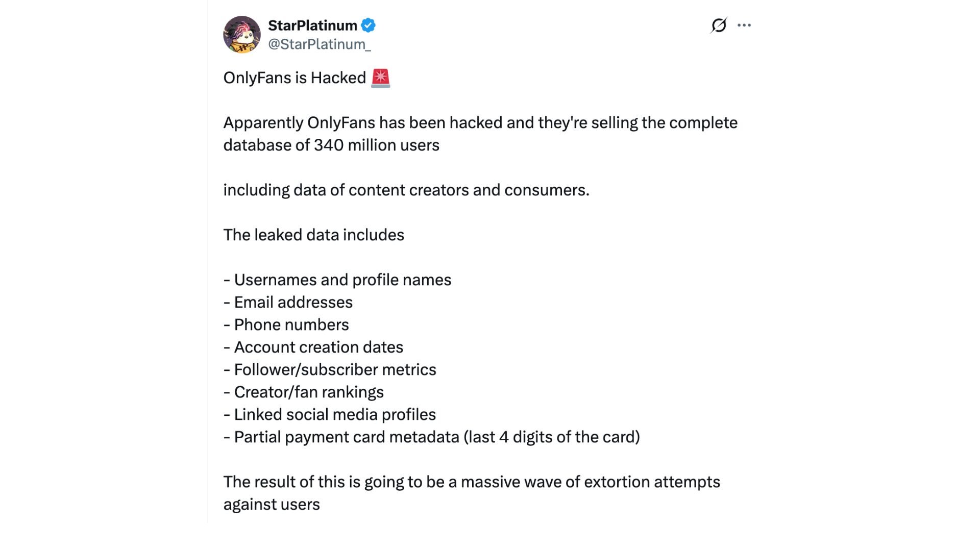Select the 'Partial payment card metadata' bullet
This screenshot has width=980, height=551.
point(432,437)
